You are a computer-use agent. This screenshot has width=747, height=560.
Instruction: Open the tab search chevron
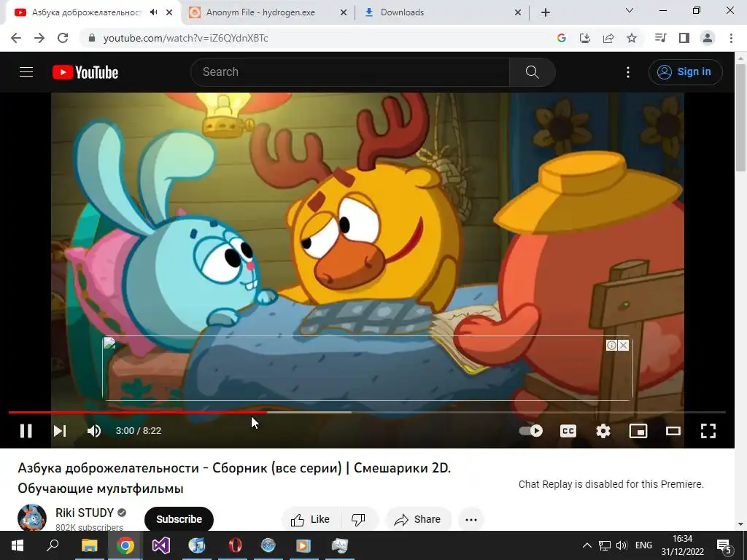coord(630,10)
